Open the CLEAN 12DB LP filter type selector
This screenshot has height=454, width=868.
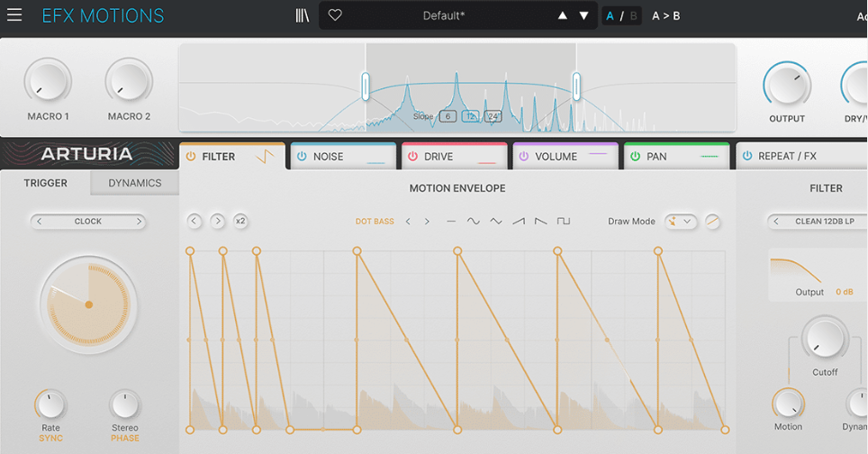coord(824,222)
